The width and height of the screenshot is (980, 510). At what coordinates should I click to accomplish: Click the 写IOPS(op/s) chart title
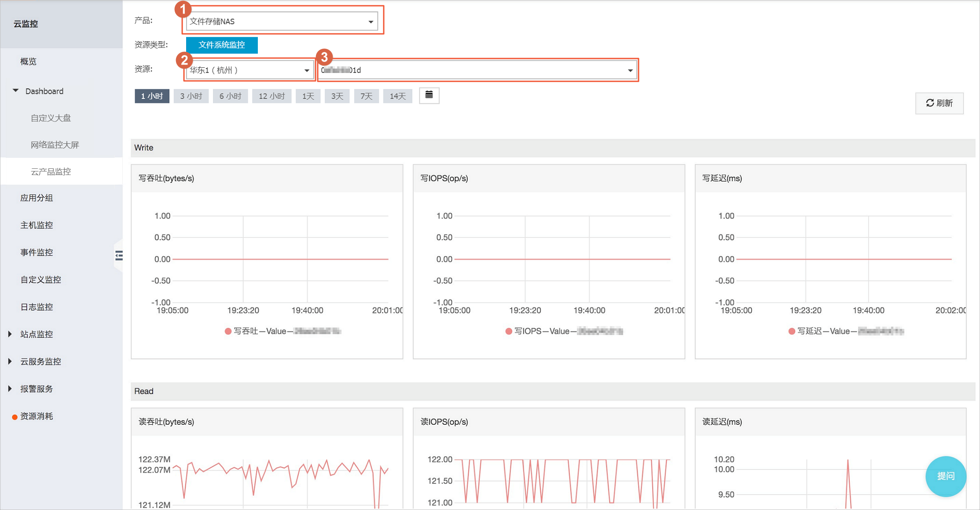(444, 178)
